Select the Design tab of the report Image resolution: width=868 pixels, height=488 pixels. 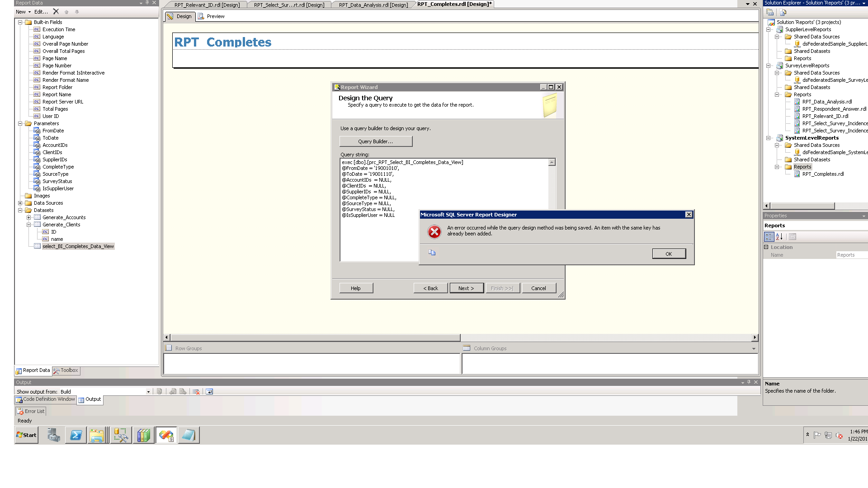179,16
